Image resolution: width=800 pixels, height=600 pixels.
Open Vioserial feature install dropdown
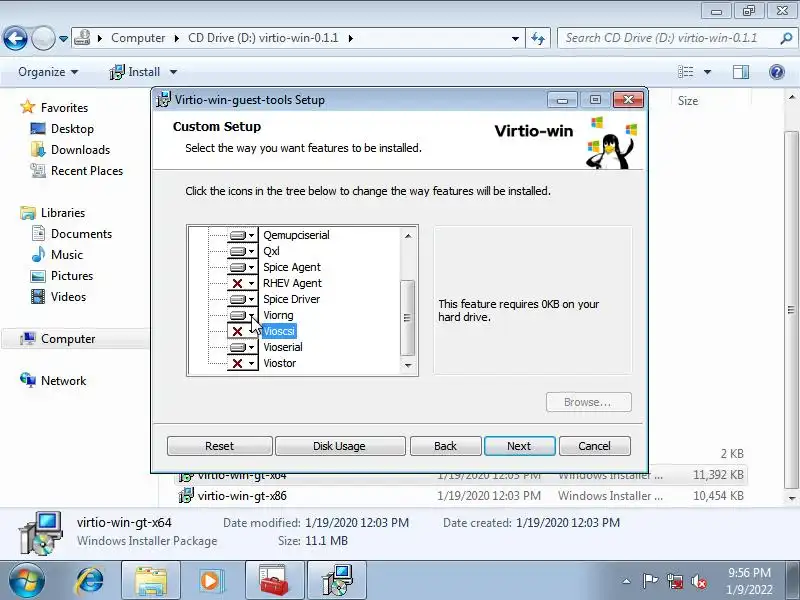(x=242, y=347)
